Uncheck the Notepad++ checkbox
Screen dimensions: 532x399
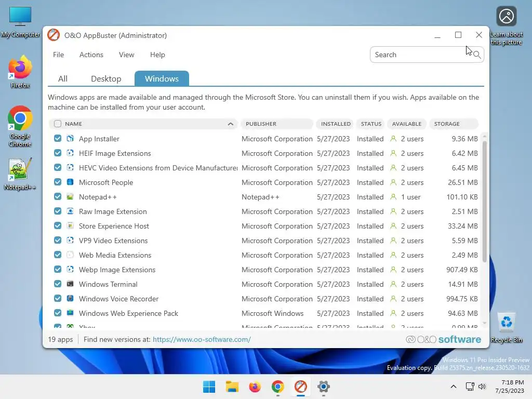pyautogui.click(x=58, y=197)
